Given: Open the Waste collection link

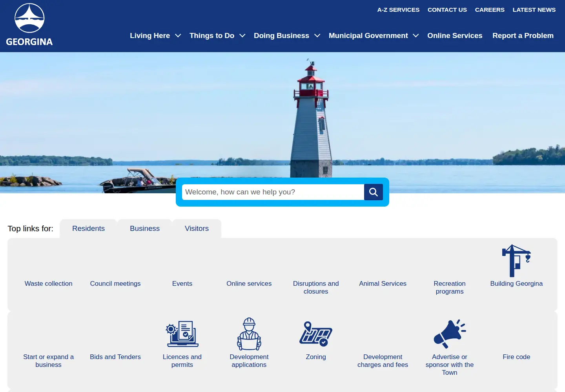Looking at the screenshot, I should coord(49,283).
